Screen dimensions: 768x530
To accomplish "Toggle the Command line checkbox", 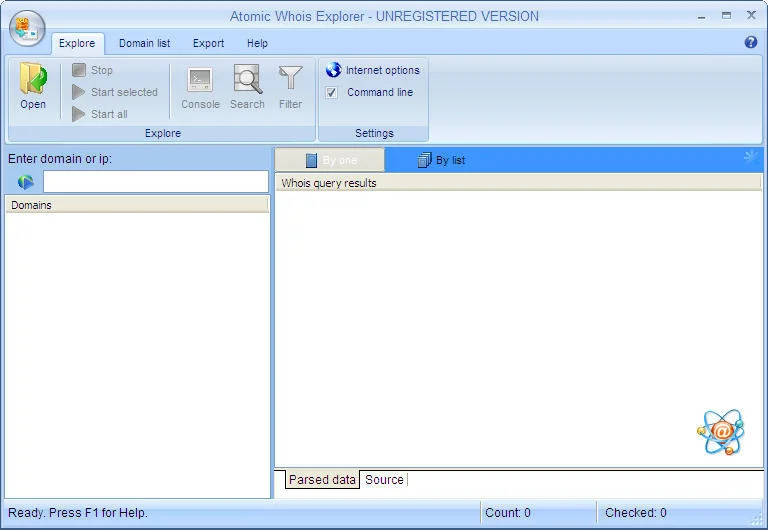I will (x=332, y=93).
